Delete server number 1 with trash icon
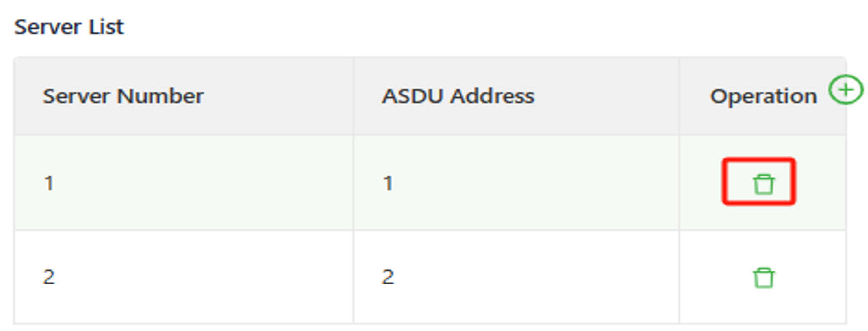The height and width of the screenshot is (331, 868). point(763,184)
